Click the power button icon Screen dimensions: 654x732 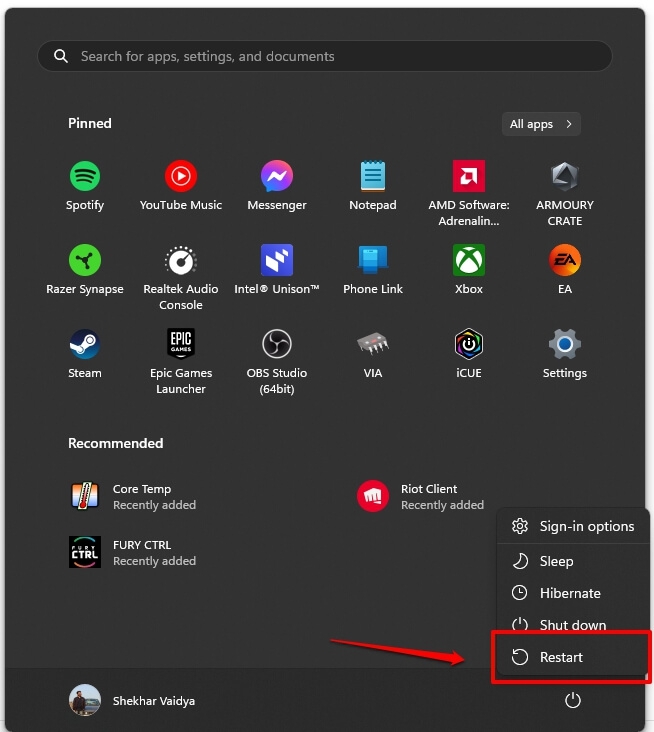pos(573,701)
